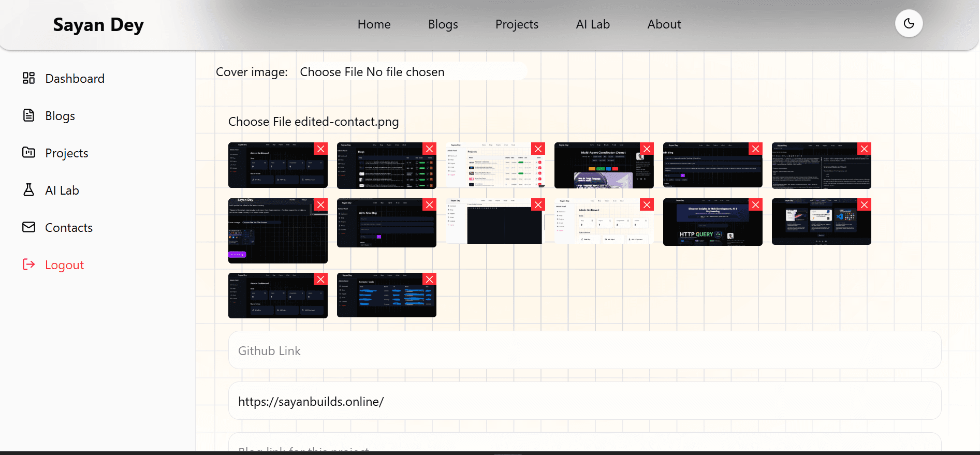Go to Projects in top navigation
Screen dimensions: 980x455
517,24
